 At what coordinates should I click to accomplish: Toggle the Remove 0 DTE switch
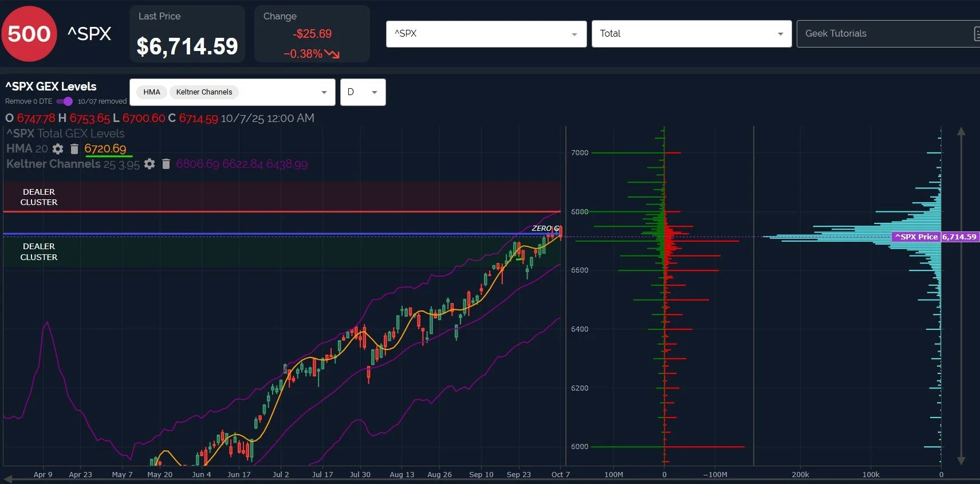[x=64, y=101]
